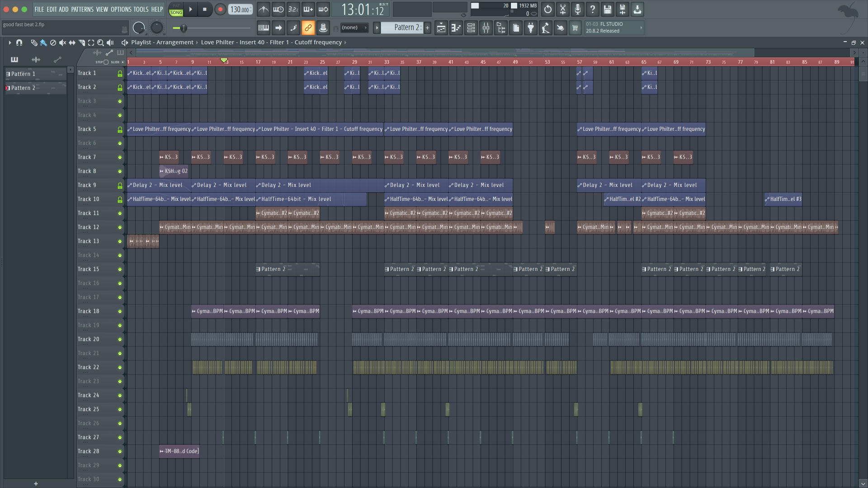868x488 pixels.
Task: Toggle lock icon on Track 5
Action: (x=120, y=129)
